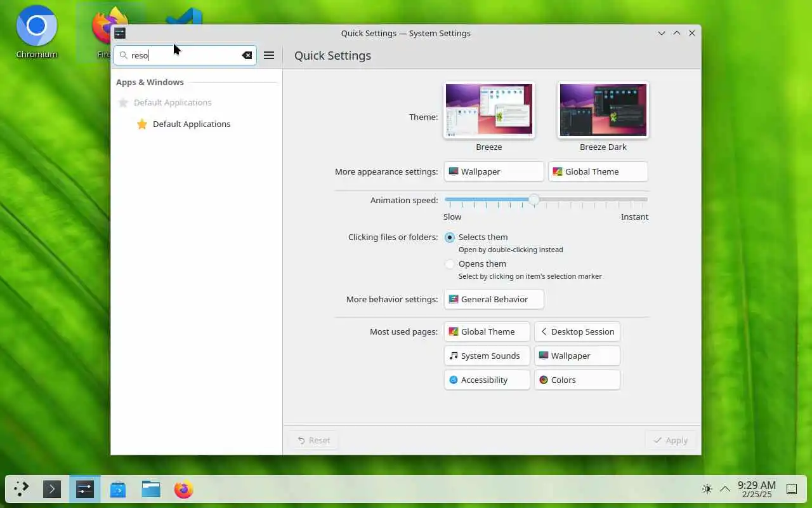Maximize the System Settings window
Image resolution: width=812 pixels, height=508 pixels.
677,33
